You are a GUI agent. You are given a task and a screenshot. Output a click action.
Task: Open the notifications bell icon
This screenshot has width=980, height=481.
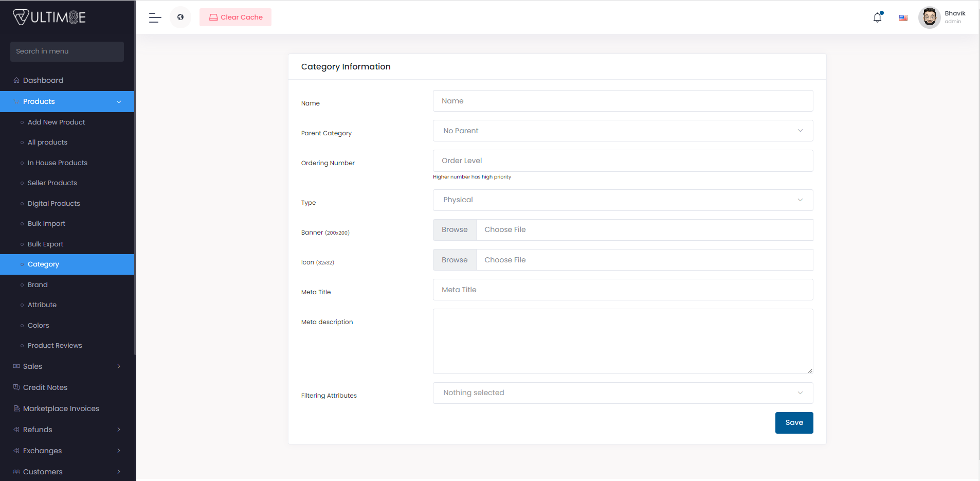click(x=877, y=17)
